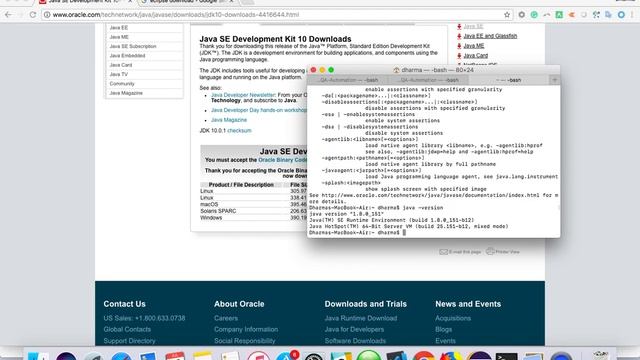The image size is (640, 360).
Task: Click footer Acquisitions link
Action: point(453,318)
